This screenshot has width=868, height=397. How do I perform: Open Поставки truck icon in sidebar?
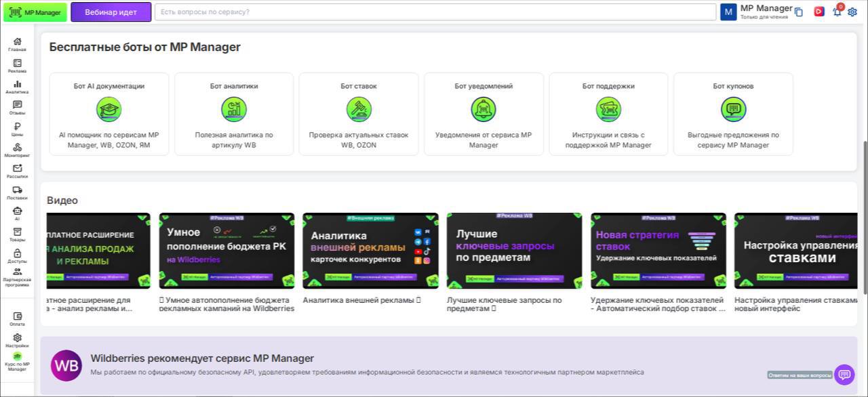click(17, 192)
